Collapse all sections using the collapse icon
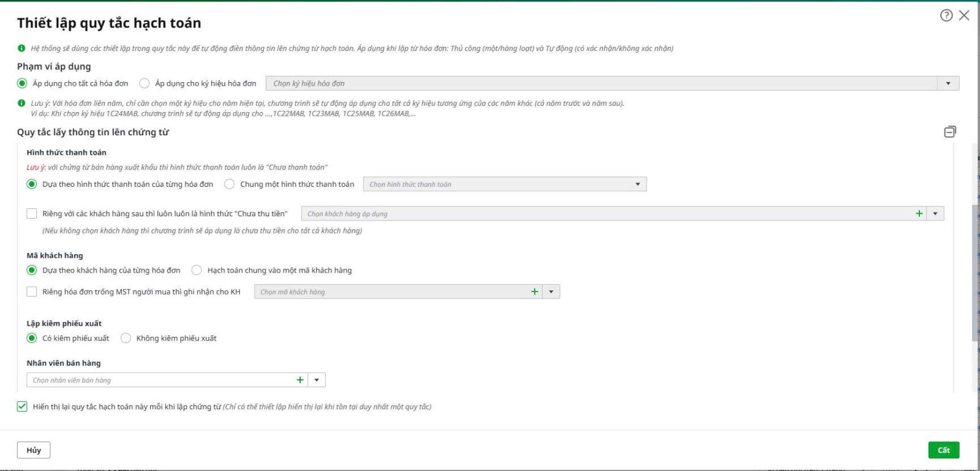Viewport: 980px width, 471px height. [x=950, y=132]
